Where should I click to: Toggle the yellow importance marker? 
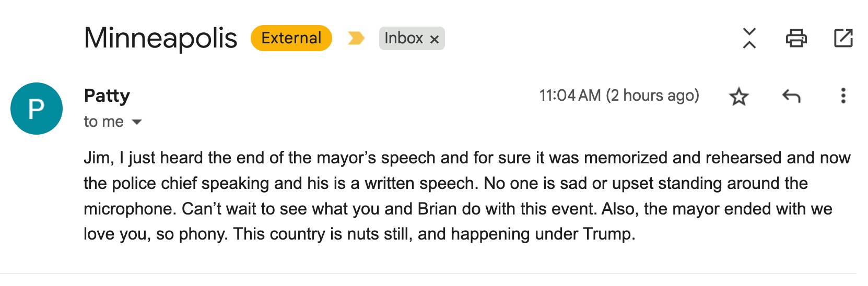pyautogui.click(x=356, y=39)
